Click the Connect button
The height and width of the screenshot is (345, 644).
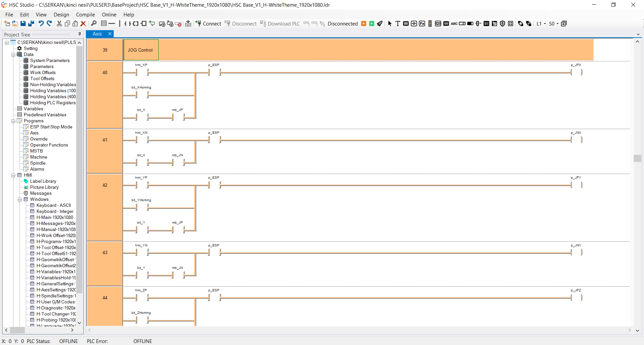click(x=208, y=23)
